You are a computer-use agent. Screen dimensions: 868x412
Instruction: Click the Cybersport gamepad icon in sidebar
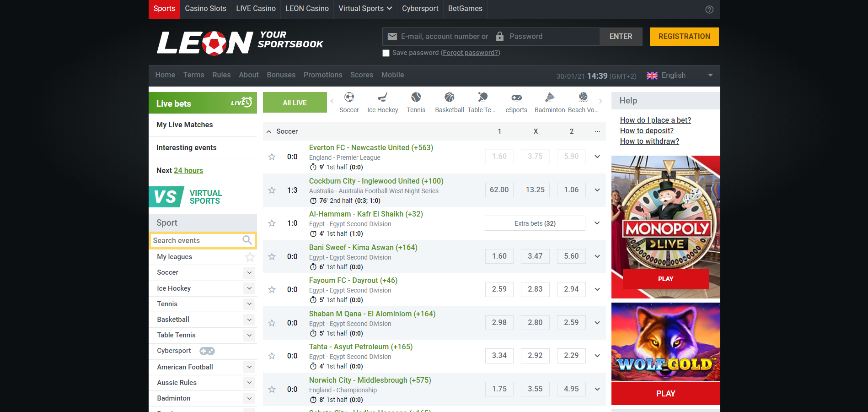[x=207, y=351]
